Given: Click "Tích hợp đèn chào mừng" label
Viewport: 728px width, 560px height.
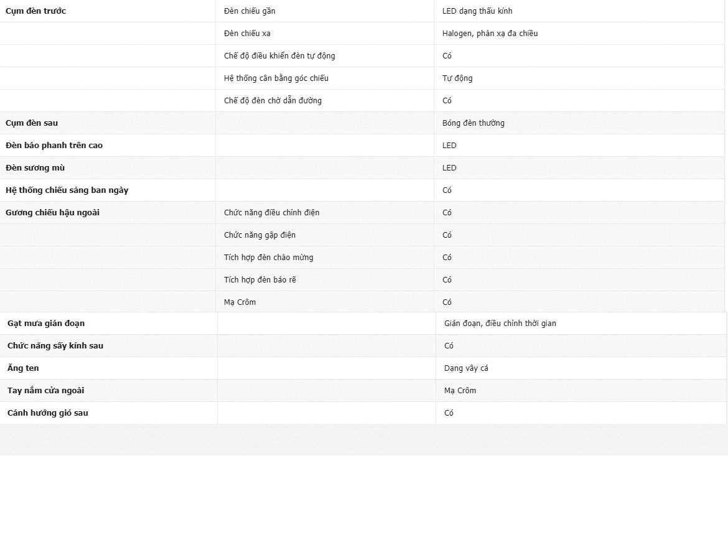Looking at the screenshot, I should click(269, 258).
